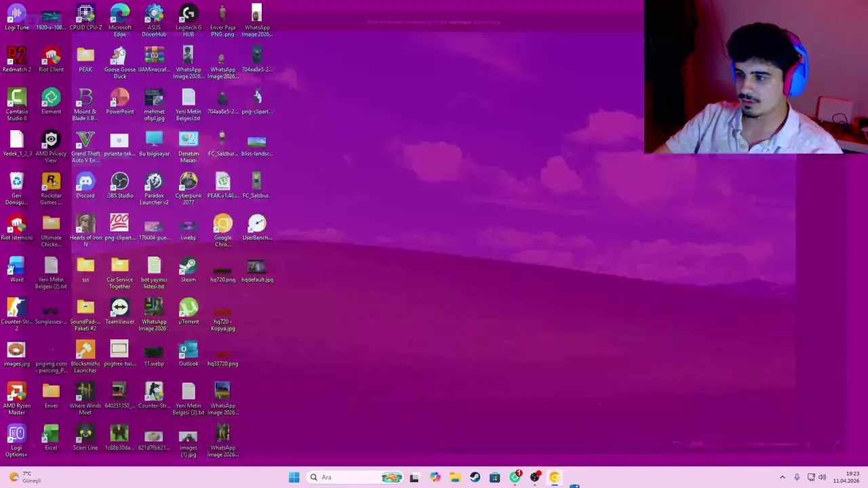Select the mehmet ofişil.jpg file
Image resolution: width=868 pixels, height=488 pixels.
pyautogui.click(x=154, y=105)
